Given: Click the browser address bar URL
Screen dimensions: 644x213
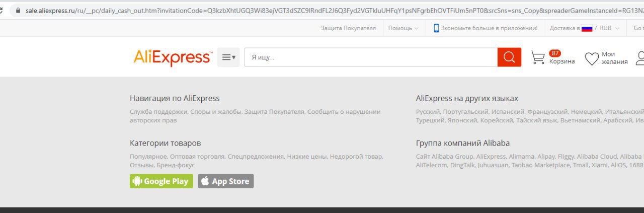Looking at the screenshot, I should [x=335, y=10].
